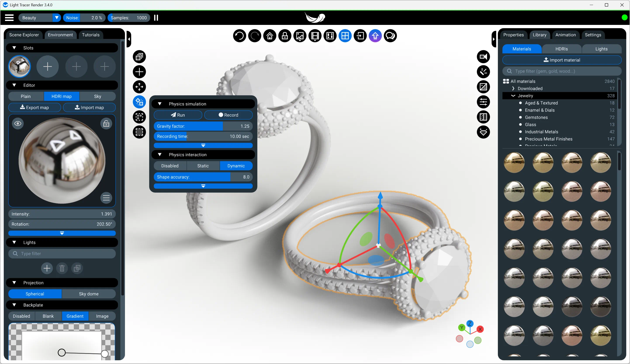This screenshot has width=630, height=364.
Task: Click the Run physics button
Action: [178, 115]
